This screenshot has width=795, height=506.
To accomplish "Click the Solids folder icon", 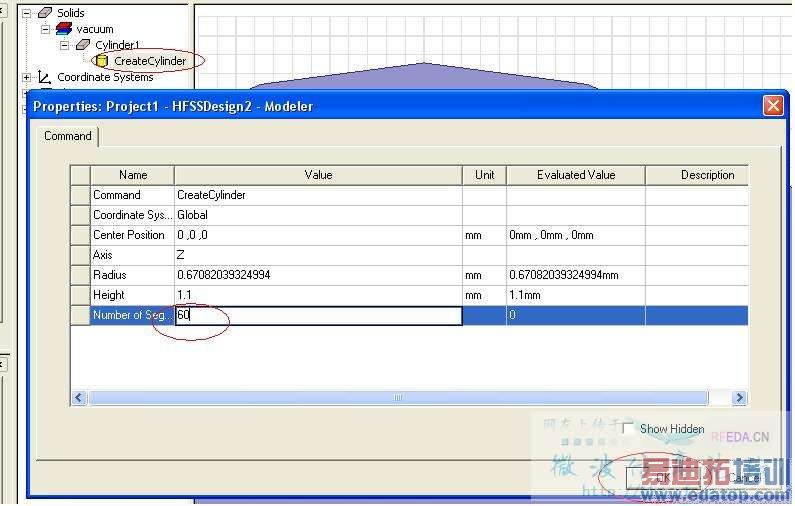I will 45,13.
